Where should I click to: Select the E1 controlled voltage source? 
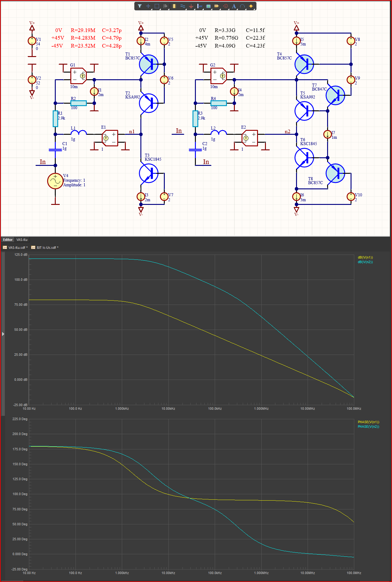(x=110, y=138)
